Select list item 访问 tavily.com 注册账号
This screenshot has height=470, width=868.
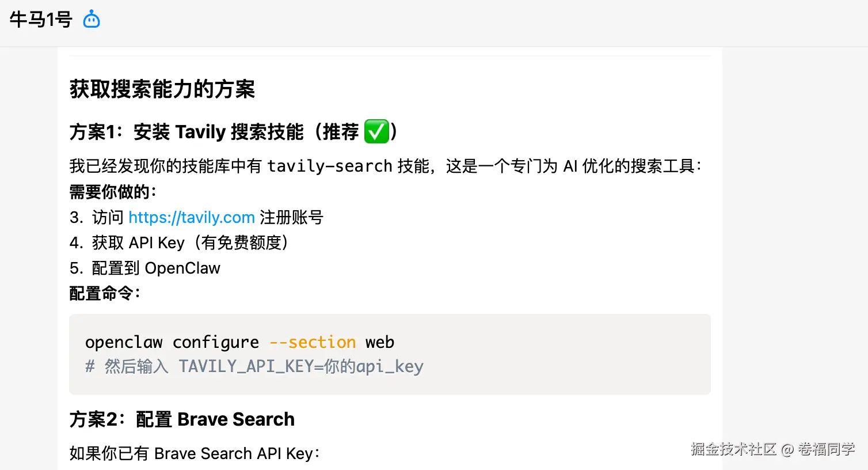click(x=196, y=217)
